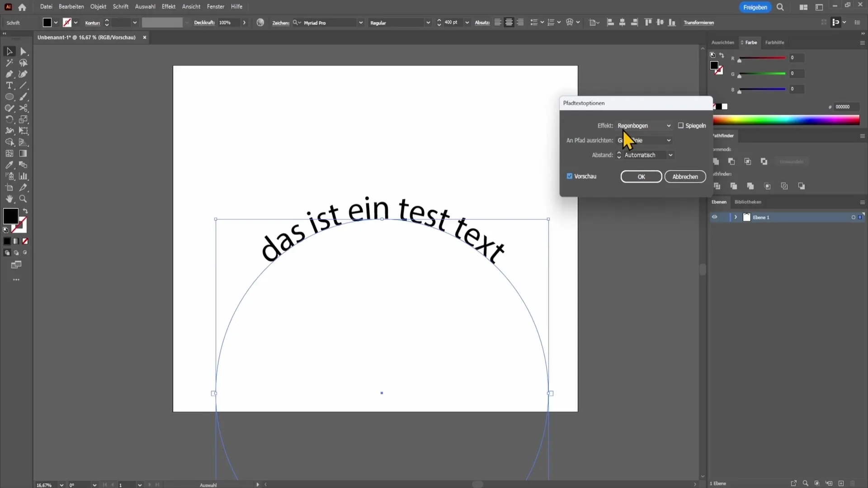Open the Datei menu

(46, 7)
